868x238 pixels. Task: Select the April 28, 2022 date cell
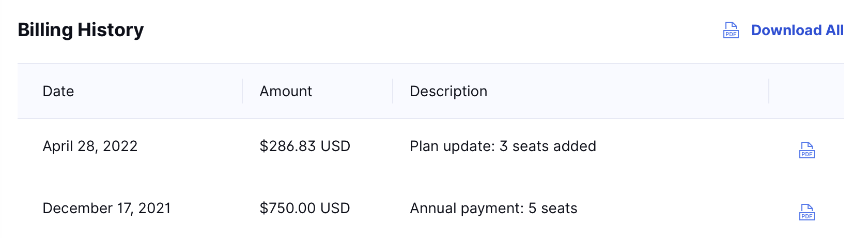[90, 146]
